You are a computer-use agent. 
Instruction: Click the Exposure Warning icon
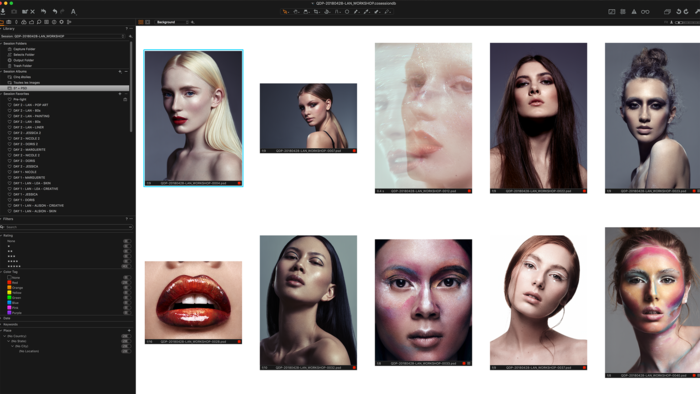point(612,12)
